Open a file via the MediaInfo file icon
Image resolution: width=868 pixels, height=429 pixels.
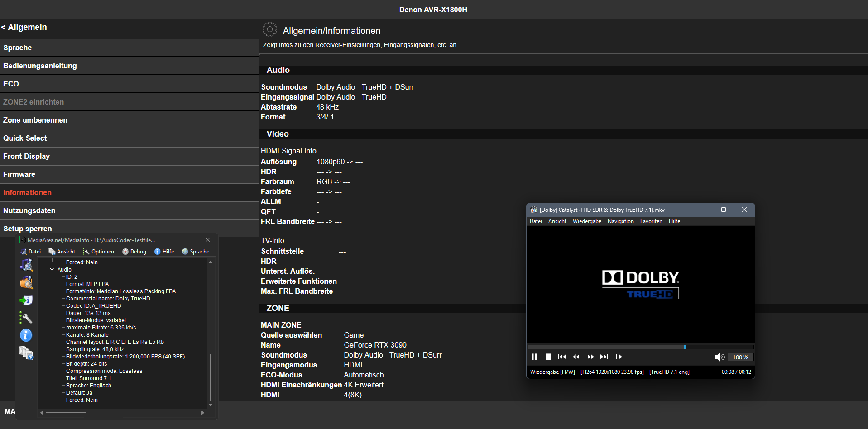coord(26,265)
